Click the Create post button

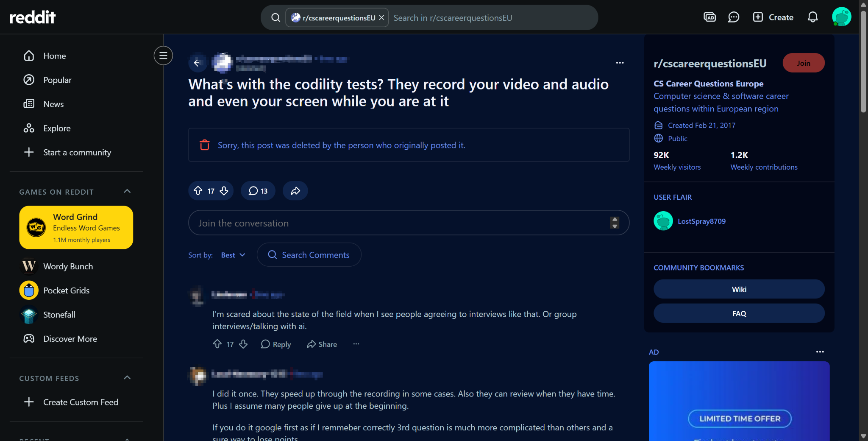773,17
